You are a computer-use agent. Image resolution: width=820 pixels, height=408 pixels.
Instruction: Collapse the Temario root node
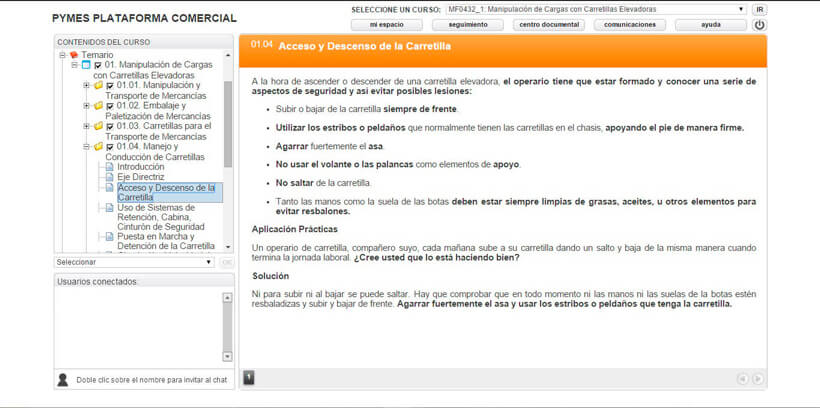click(62, 55)
